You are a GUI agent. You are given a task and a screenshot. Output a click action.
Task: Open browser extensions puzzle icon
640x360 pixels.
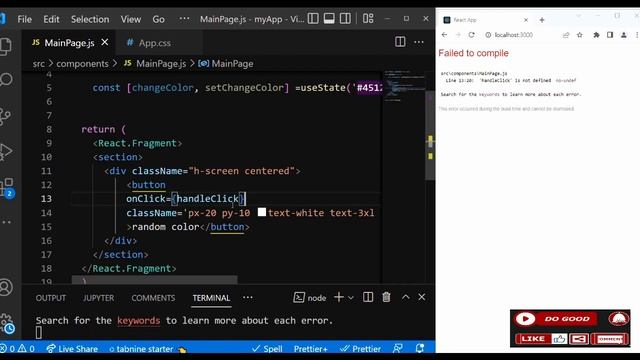click(x=596, y=35)
